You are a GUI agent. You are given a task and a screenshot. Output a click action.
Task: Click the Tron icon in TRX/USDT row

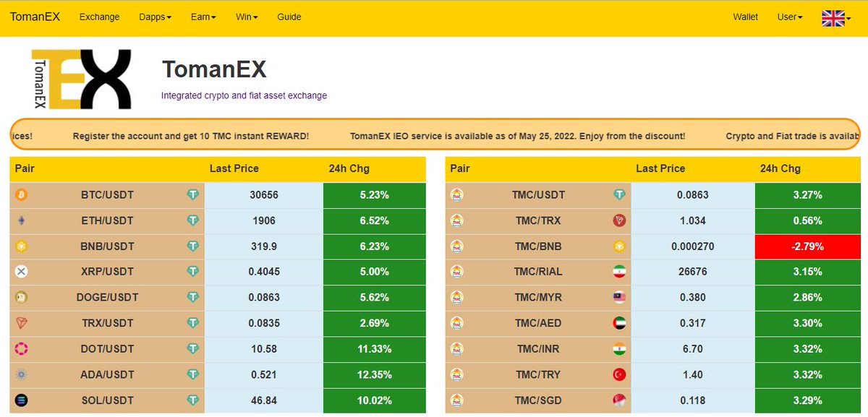[x=22, y=323]
